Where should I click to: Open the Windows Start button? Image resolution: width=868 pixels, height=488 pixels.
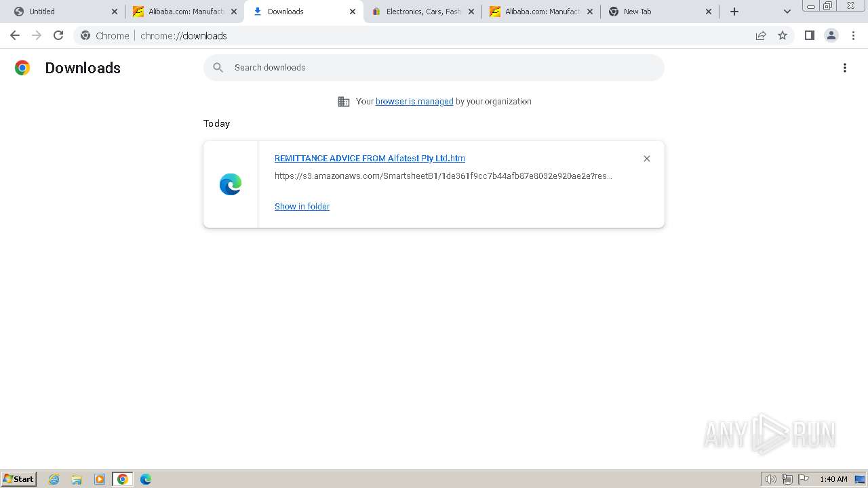pyautogui.click(x=19, y=479)
